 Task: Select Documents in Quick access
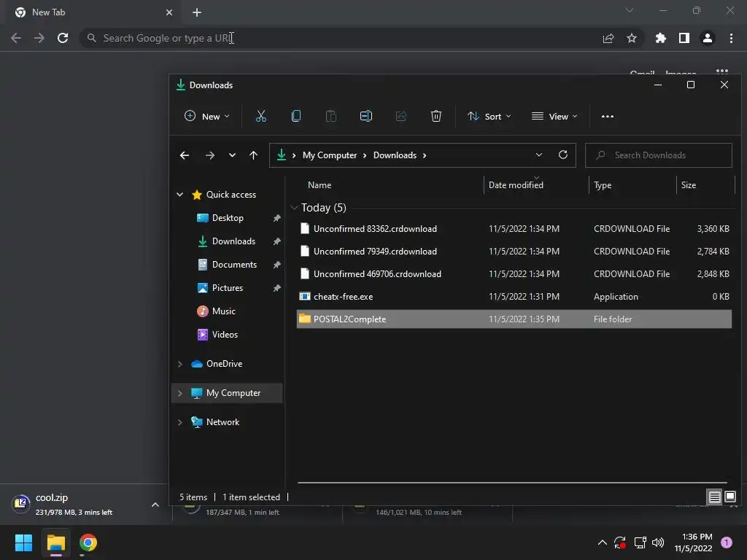point(234,264)
